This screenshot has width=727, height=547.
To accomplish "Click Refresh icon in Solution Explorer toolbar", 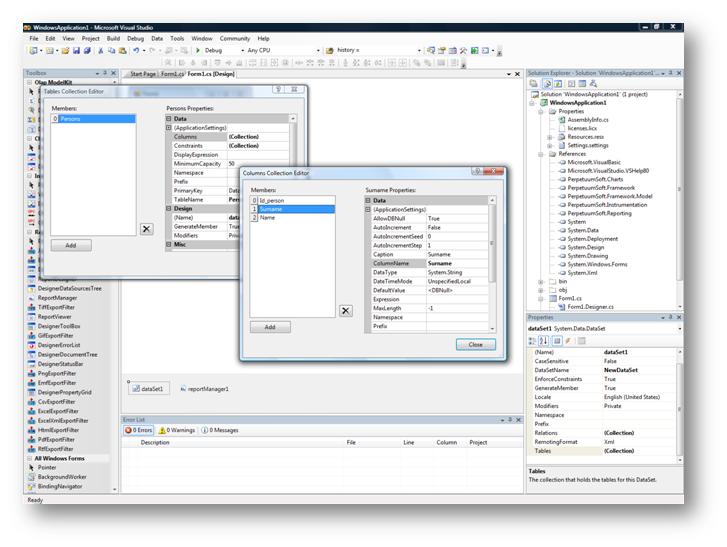I will [558, 83].
